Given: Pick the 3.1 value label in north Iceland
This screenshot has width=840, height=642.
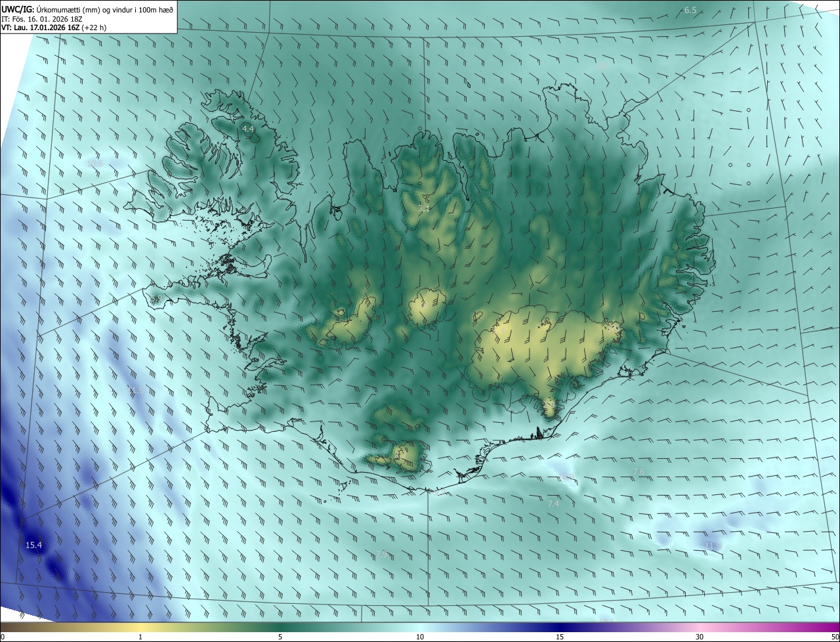Looking at the screenshot, I should point(424,209).
